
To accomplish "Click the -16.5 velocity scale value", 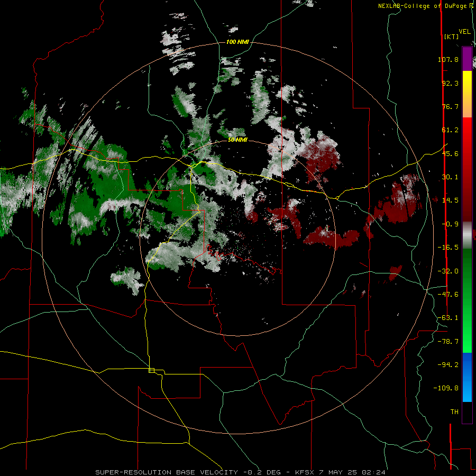I will point(448,248).
